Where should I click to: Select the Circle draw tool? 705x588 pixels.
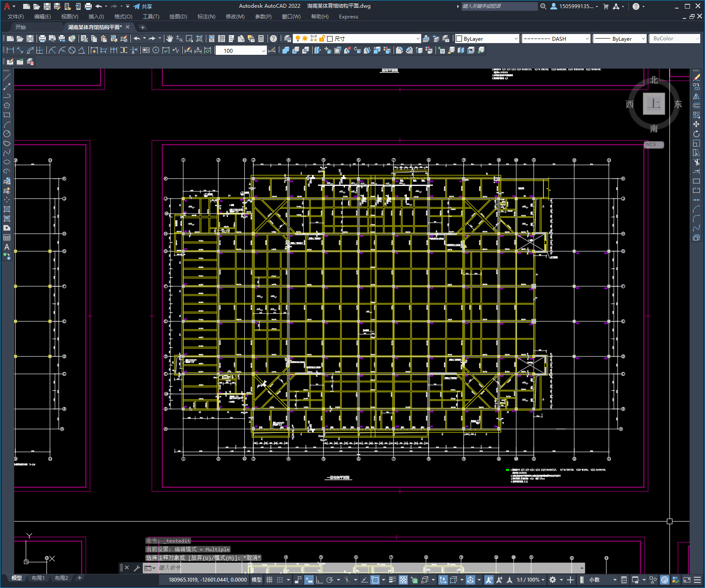(7, 134)
